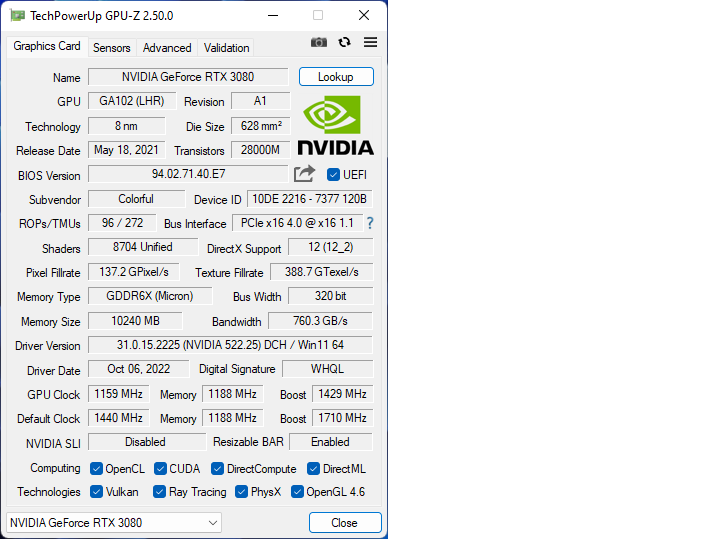Viewport: 717px width, 539px height.
Task: Click the ROPs/TMUs field 96 / 272
Action: pyautogui.click(x=122, y=223)
